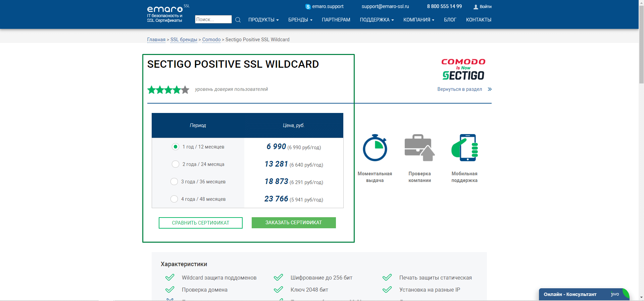Click the support@emaro-ssl.ru email link
644x301 pixels.
click(385, 6)
